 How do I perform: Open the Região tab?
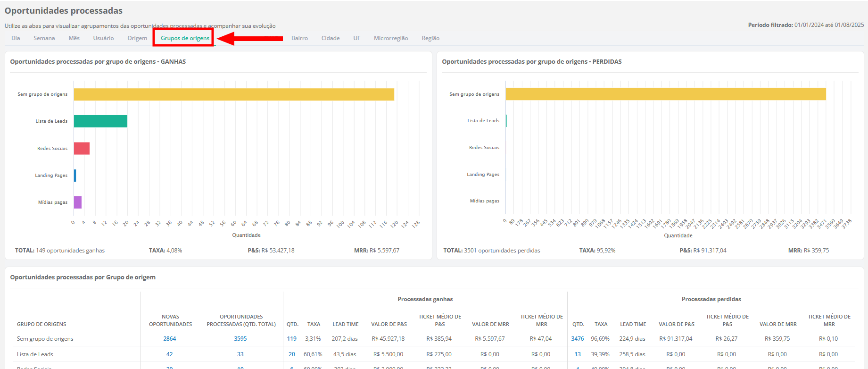[430, 38]
